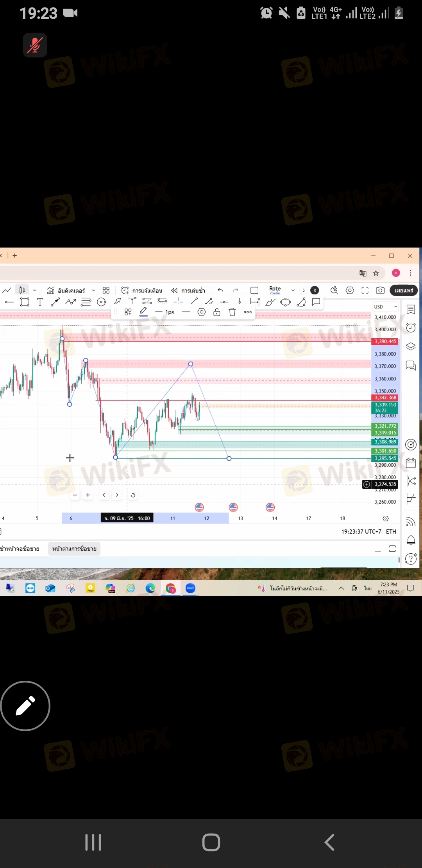Select the vertical line tool
Screen dimensions: 422x868
click(240, 301)
